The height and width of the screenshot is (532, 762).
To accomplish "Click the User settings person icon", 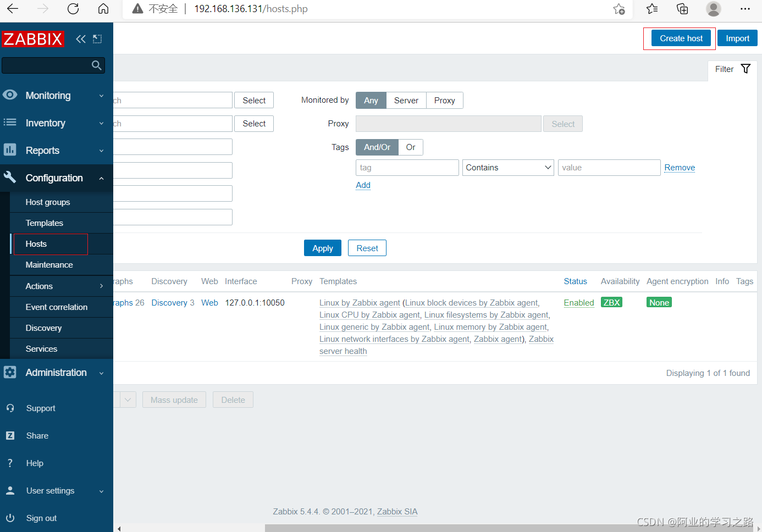I will [x=10, y=491].
